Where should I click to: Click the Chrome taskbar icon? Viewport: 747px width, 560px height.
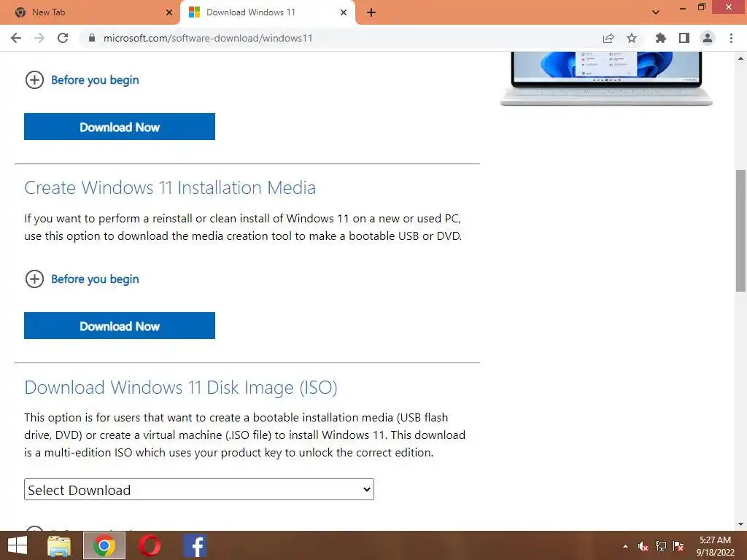[104, 545]
